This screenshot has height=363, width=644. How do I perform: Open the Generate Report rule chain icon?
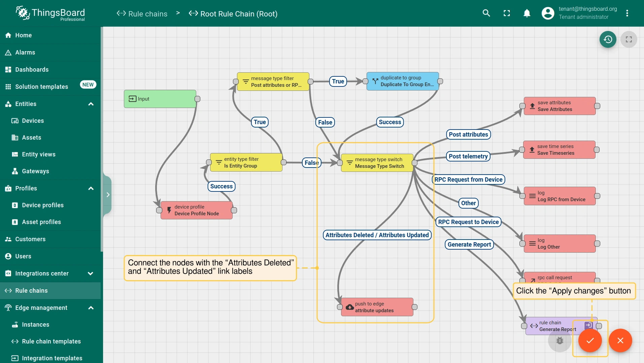pos(588,325)
